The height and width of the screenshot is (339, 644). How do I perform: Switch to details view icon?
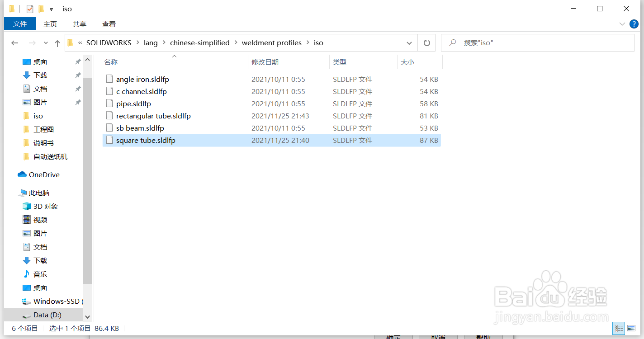[x=619, y=329]
